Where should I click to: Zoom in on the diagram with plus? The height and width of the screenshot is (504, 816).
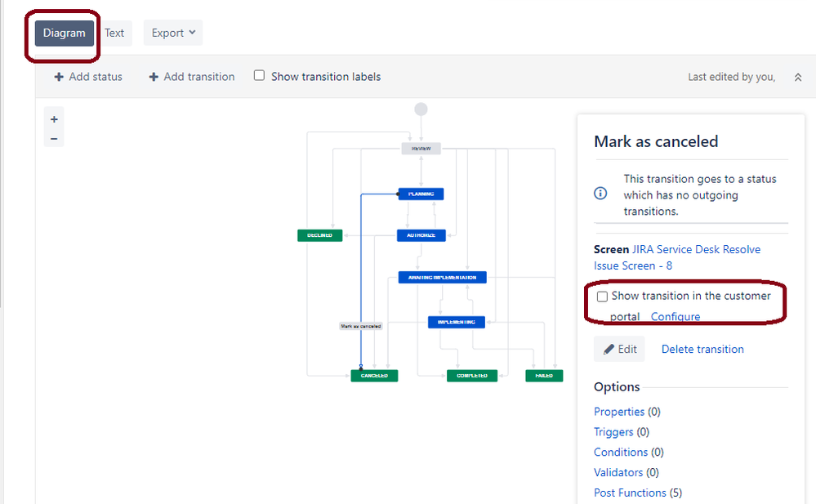point(54,119)
